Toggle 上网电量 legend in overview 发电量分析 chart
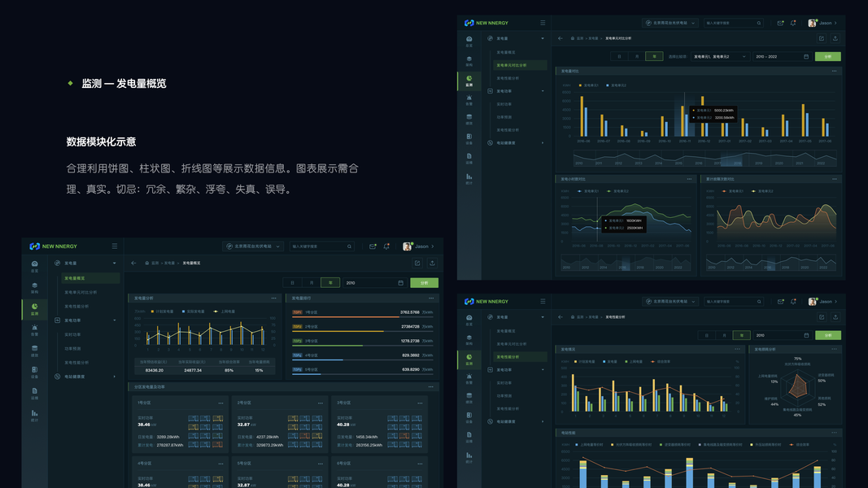This screenshot has height=488, width=868. (225, 312)
